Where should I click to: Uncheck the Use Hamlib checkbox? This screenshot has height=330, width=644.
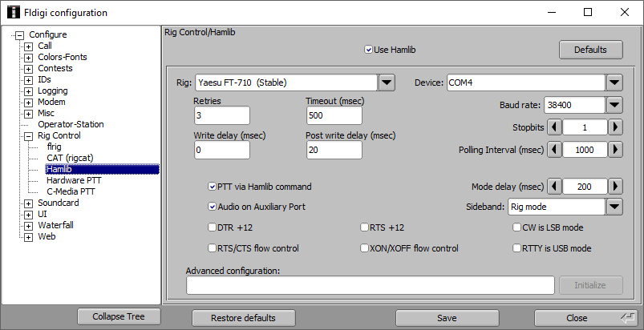pyautogui.click(x=369, y=50)
